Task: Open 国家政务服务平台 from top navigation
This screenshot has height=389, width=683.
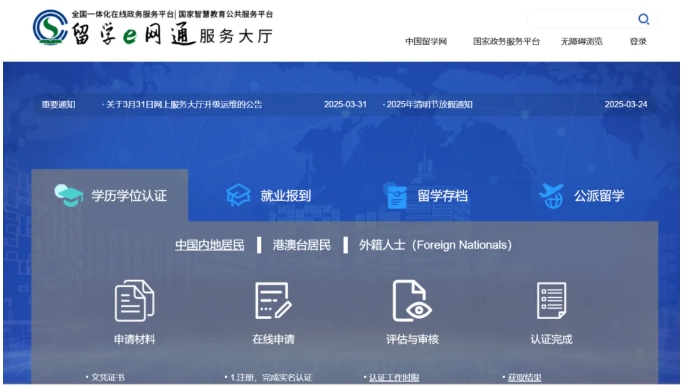Action: 506,41
